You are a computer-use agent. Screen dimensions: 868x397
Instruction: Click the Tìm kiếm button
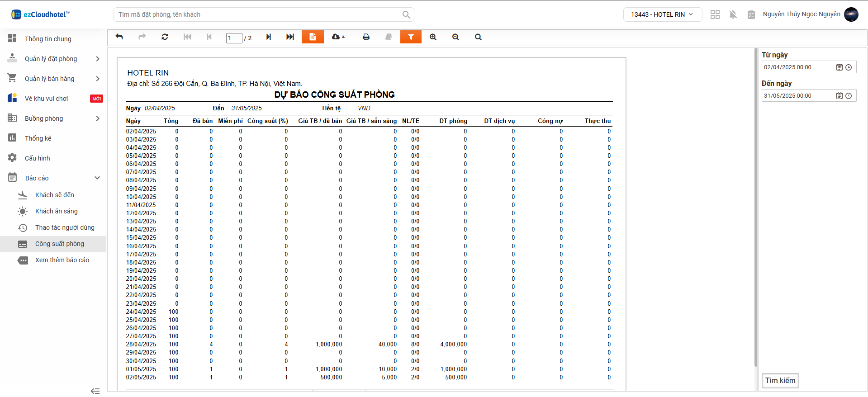(780, 381)
